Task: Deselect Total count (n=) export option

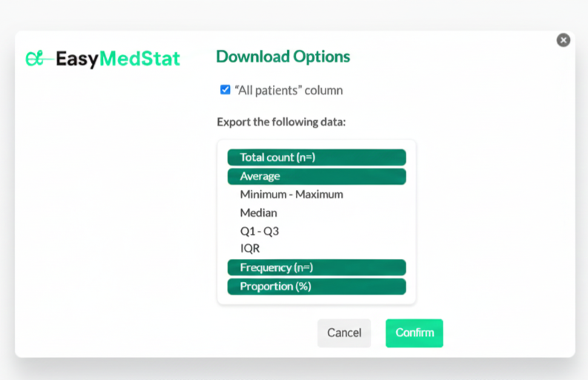Action: (x=317, y=157)
